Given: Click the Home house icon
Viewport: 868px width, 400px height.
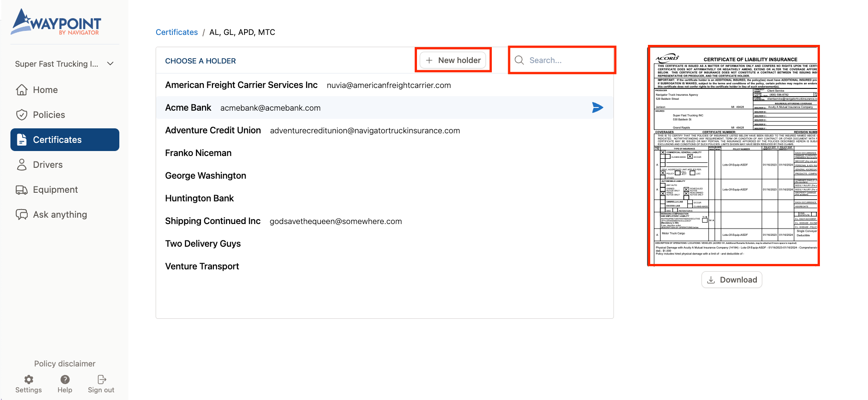Looking at the screenshot, I should 22,90.
